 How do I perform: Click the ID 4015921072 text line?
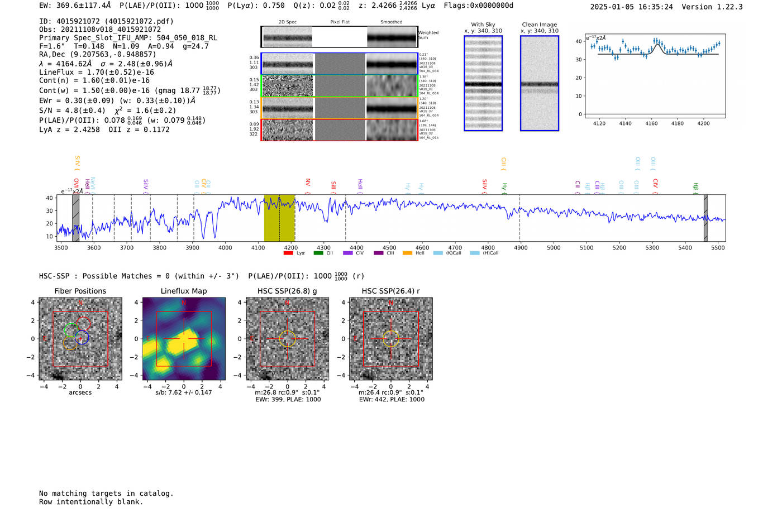coord(106,21)
